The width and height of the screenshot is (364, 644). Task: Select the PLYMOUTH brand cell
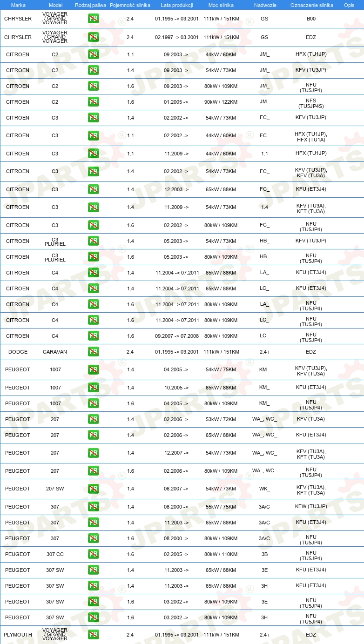18,635
